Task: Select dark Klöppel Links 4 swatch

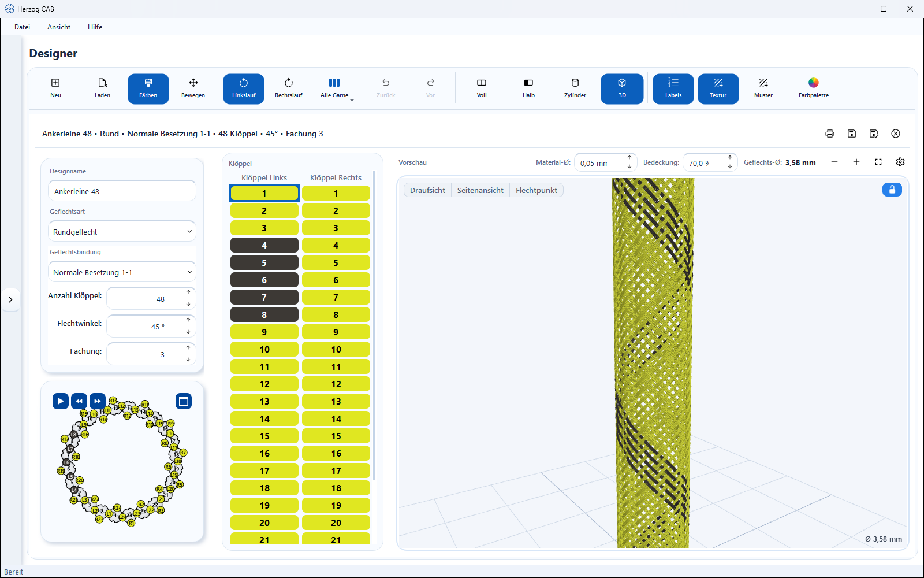Action: click(x=264, y=245)
